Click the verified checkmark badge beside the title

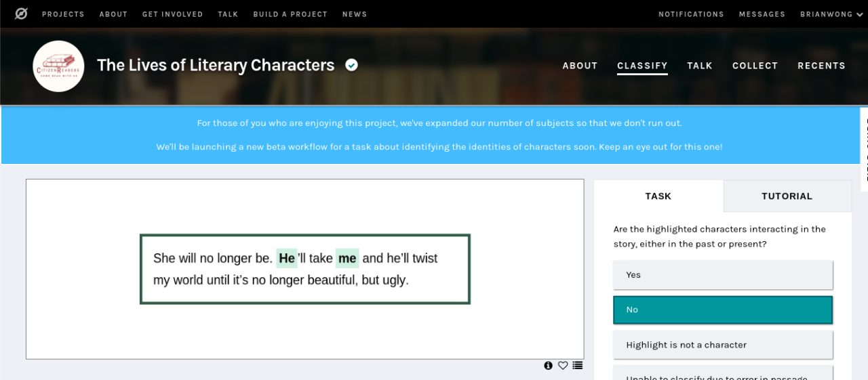pyautogui.click(x=351, y=65)
